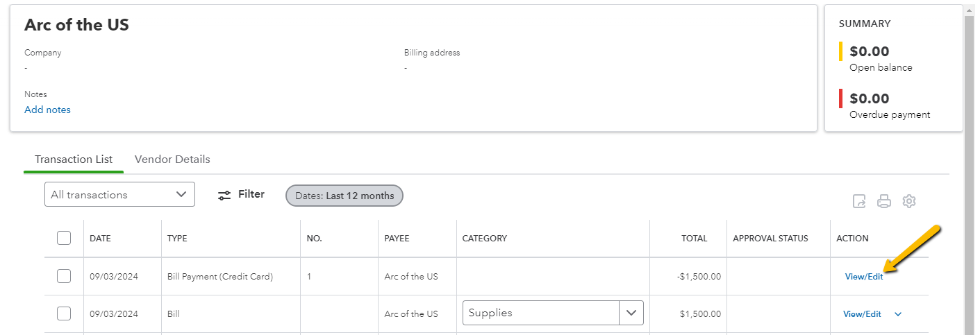Expand the Supplies category dropdown
The width and height of the screenshot is (980, 335).
631,313
